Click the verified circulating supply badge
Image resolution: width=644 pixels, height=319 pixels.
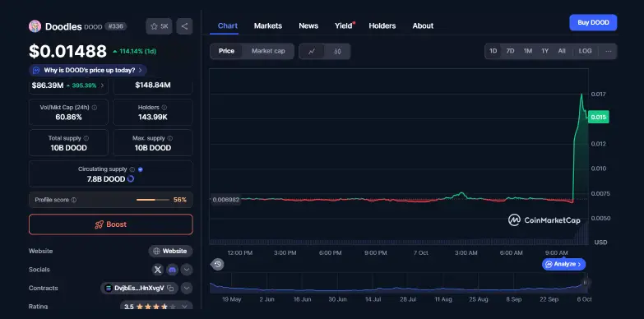pos(141,169)
